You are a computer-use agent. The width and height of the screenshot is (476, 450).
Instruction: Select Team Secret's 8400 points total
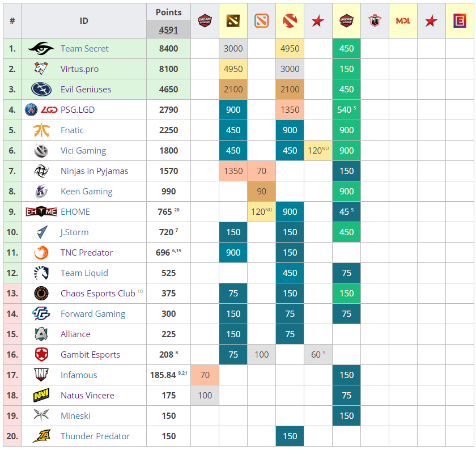tap(168, 49)
